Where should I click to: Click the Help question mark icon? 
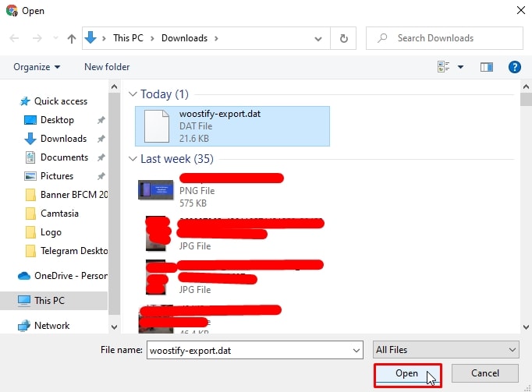pyautogui.click(x=514, y=67)
